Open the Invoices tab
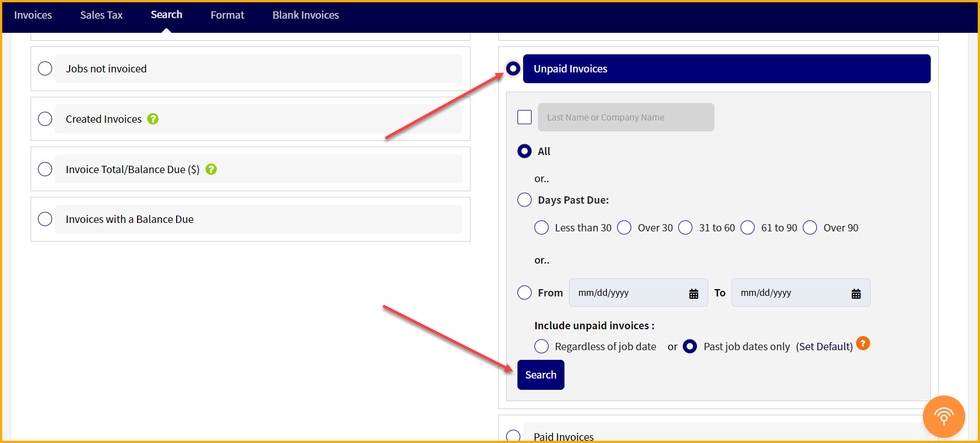The image size is (980, 443). tap(33, 15)
